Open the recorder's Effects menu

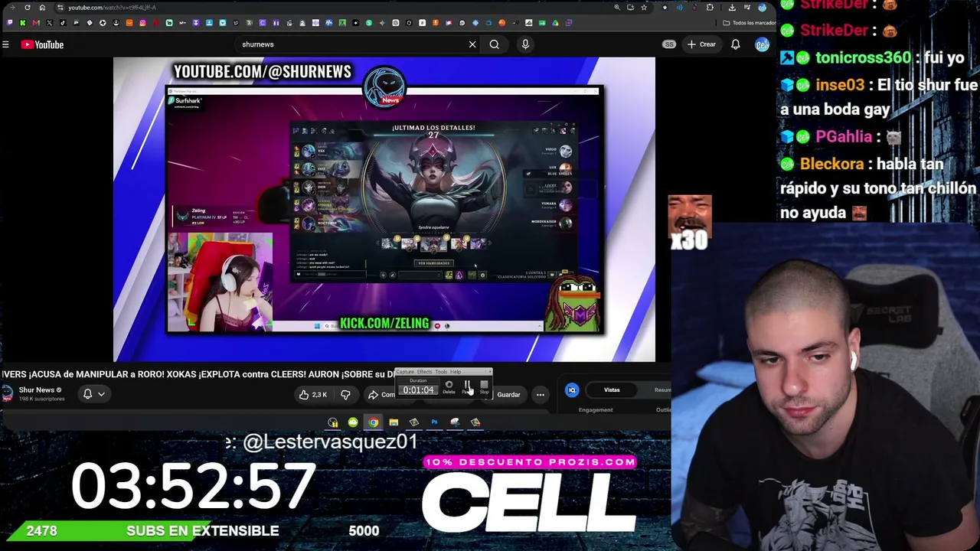point(424,372)
